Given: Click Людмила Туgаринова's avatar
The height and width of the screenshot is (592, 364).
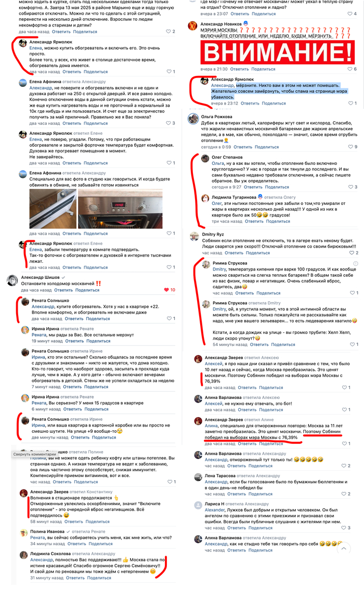Looking at the screenshot, I should tap(205, 199).
